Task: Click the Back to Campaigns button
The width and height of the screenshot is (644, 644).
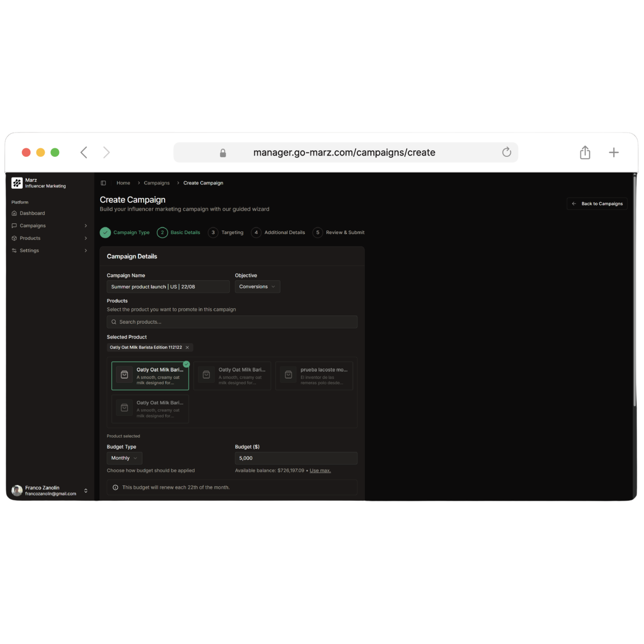Action: [x=597, y=204]
